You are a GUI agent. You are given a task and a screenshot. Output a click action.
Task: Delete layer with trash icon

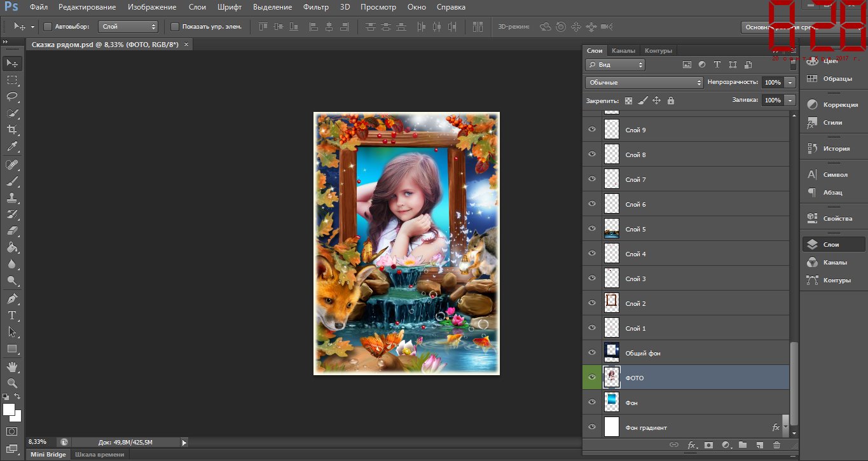tap(776, 445)
